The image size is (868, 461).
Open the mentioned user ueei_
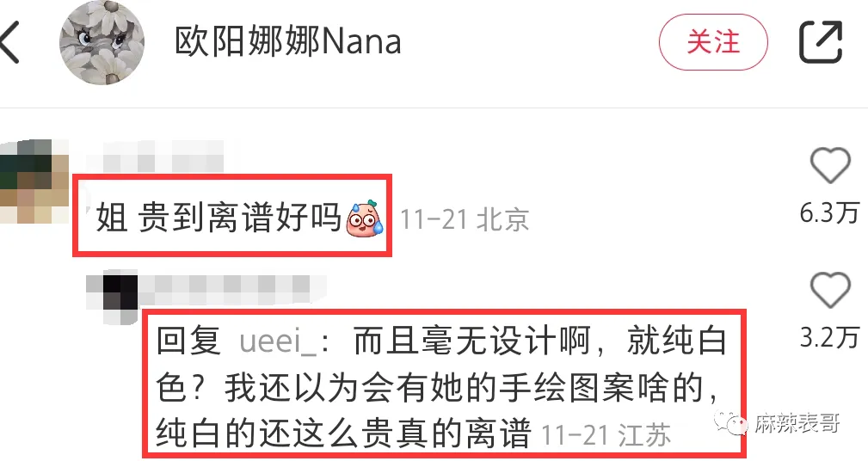pos(277,341)
